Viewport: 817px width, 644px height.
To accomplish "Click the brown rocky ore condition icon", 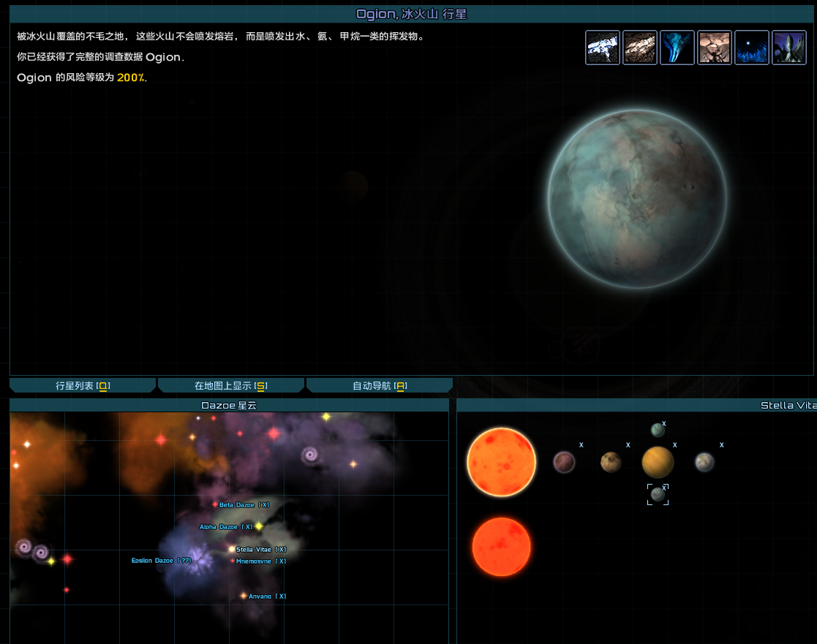I will [640, 48].
